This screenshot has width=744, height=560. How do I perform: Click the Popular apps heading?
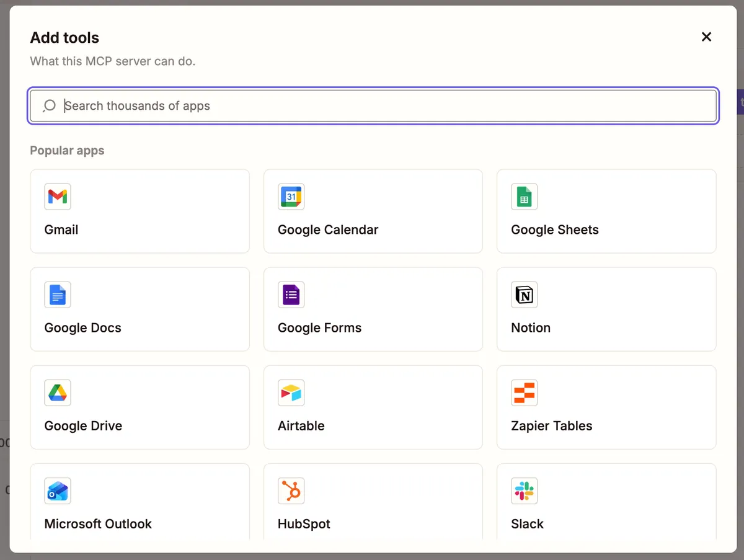[67, 151]
